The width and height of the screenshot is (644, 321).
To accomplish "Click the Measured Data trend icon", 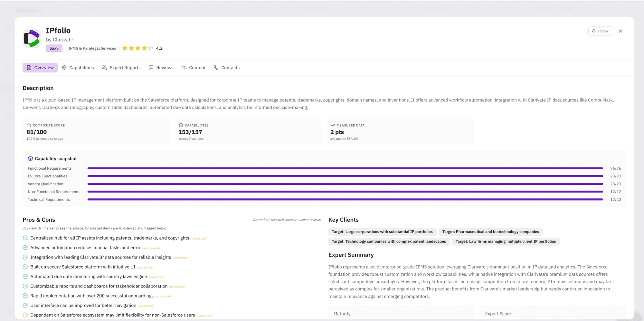I will (333, 125).
